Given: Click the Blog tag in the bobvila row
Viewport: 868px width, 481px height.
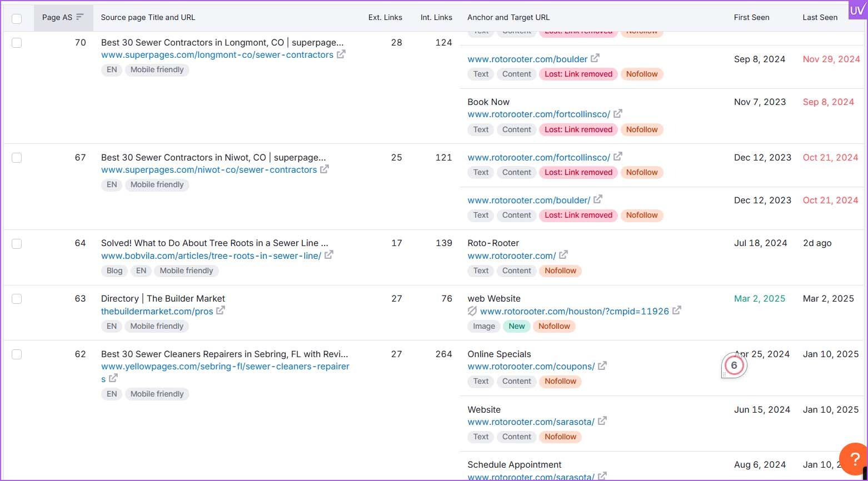Looking at the screenshot, I should (114, 270).
